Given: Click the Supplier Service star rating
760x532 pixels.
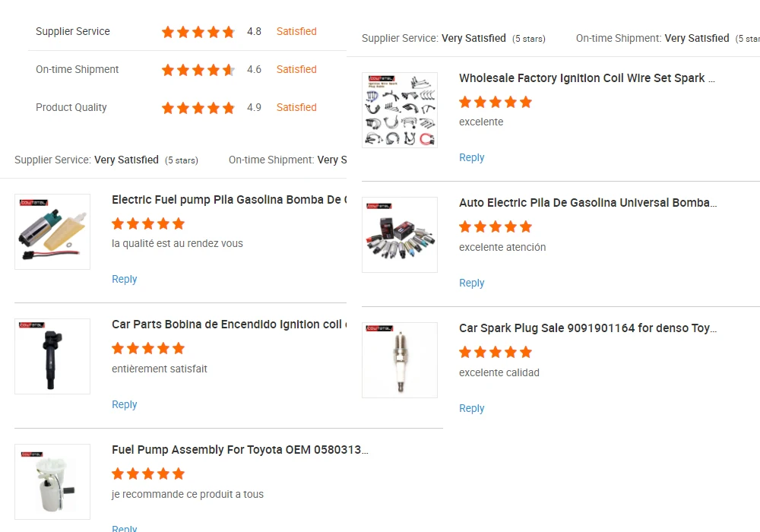Looking at the screenshot, I should (198, 32).
